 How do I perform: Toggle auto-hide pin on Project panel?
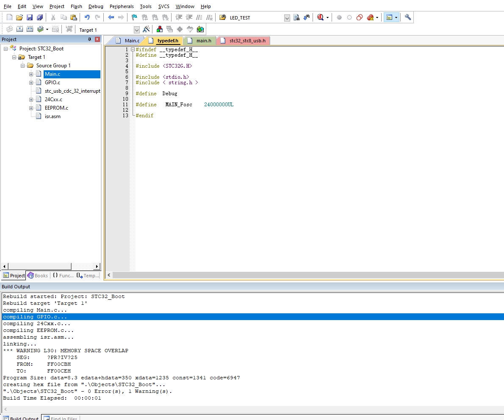[x=89, y=39]
